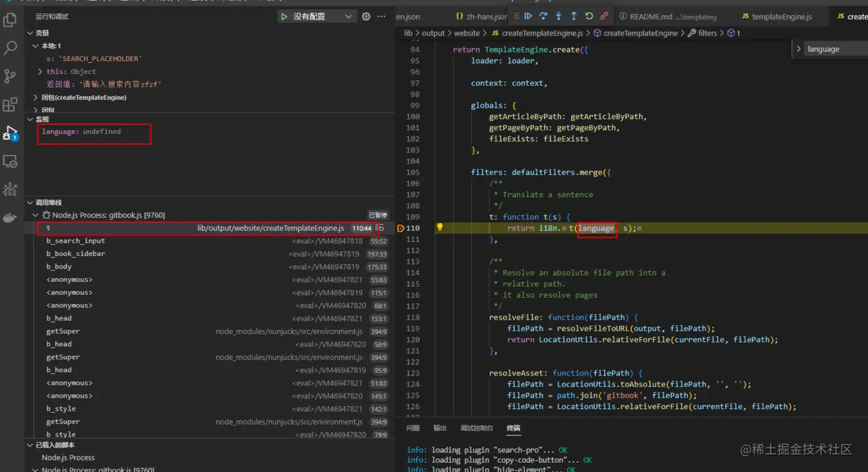
Task: Toggle replace in find widget chevron
Action: (x=799, y=49)
